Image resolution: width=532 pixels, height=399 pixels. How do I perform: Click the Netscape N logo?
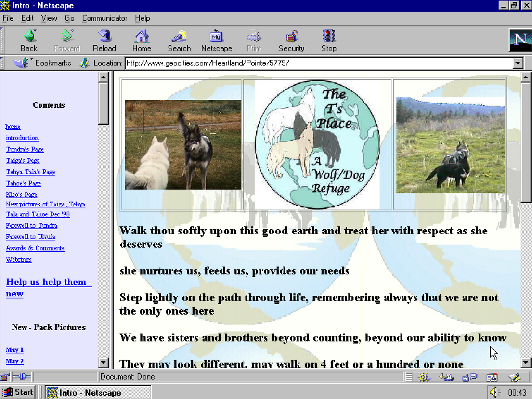520,40
